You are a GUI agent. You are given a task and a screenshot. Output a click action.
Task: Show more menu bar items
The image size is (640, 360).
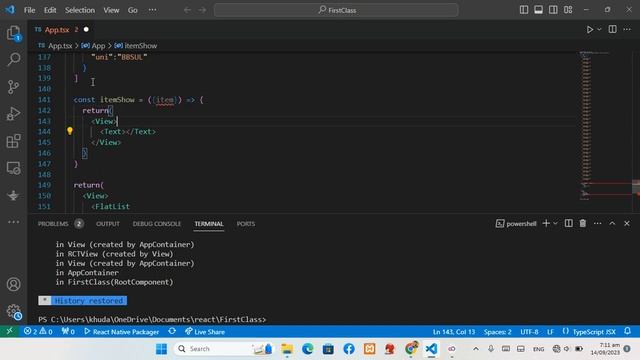pos(152,10)
